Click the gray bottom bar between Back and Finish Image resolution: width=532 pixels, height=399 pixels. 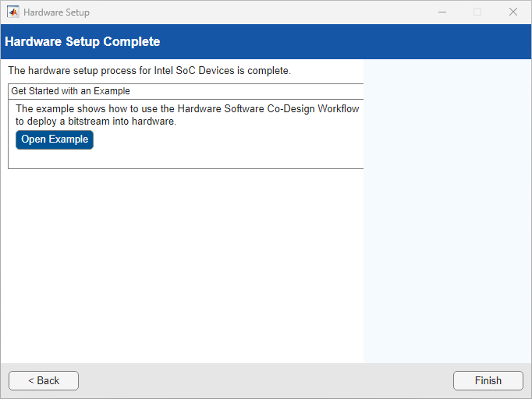coord(265,380)
